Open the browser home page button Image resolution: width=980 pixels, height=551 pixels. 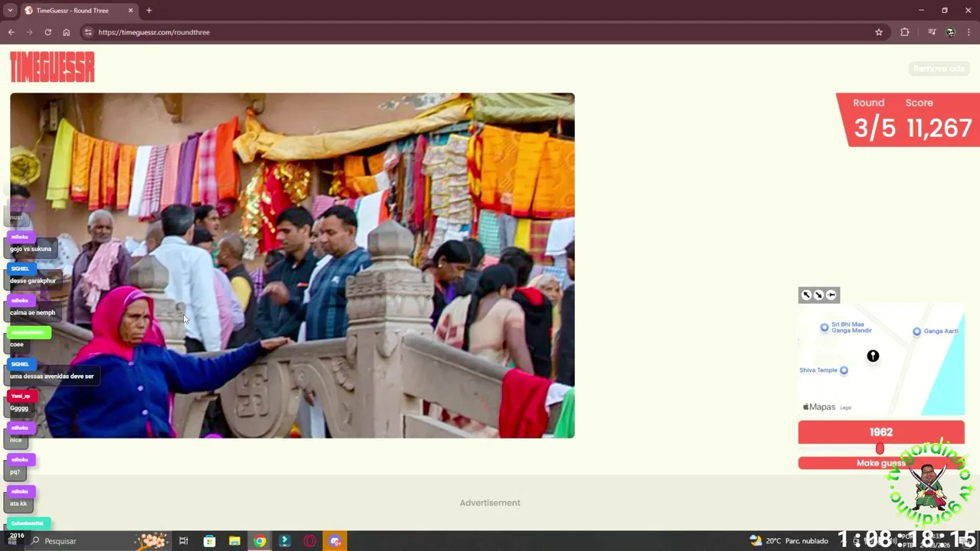tap(66, 32)
